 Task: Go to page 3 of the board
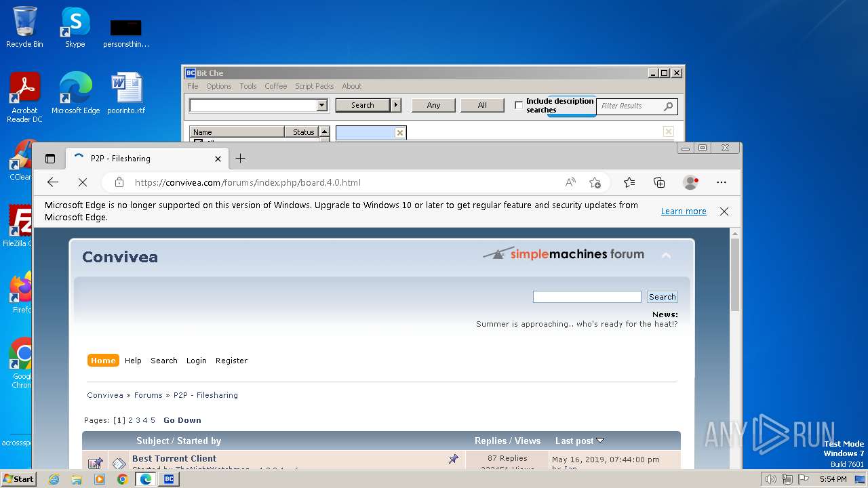coord(138,420)
